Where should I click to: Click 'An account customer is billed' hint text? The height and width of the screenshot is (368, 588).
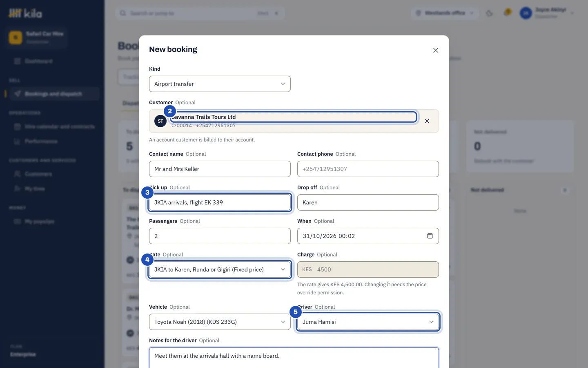[x=202, y=140]
